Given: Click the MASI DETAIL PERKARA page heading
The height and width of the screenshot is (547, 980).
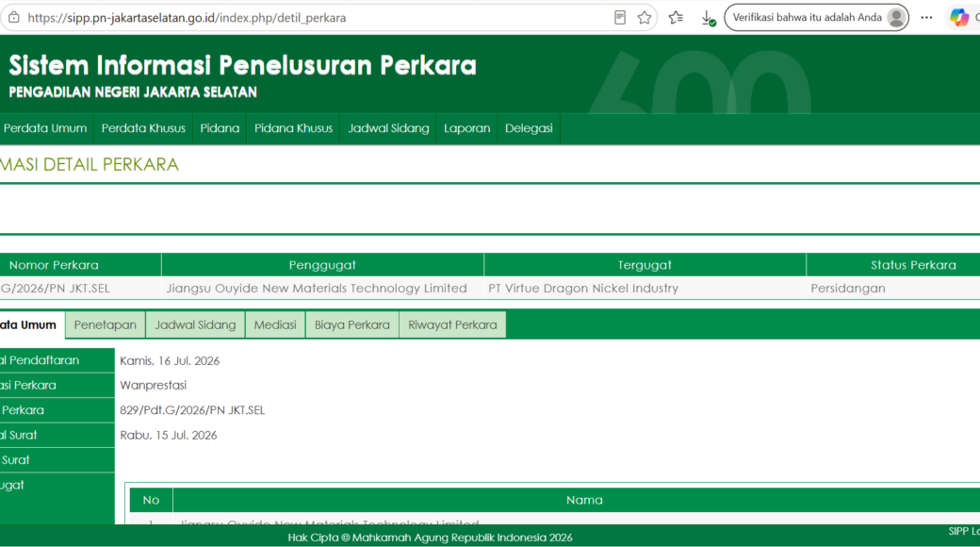Looking at the screenshot, I should click(x=90, y=165).
